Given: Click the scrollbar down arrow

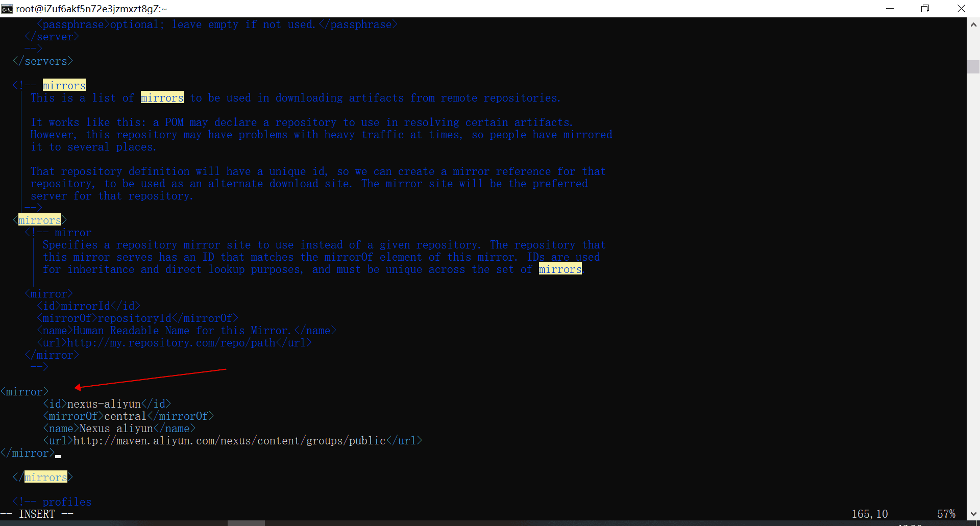Looking at the screenshot, I should [973, 514].
